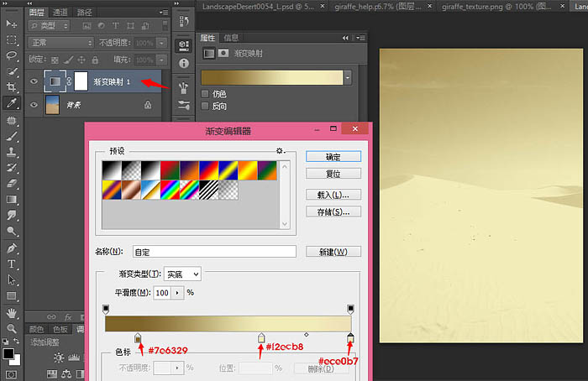Screen dimensions: 588x381
Task: Open the gradient picker dropdown arrow
Action: [x=347, y=76]
